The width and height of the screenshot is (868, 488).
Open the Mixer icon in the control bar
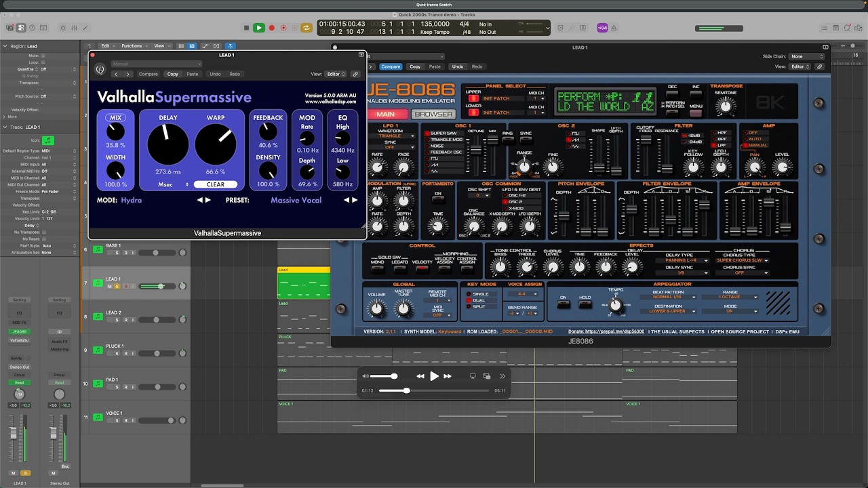73,28
